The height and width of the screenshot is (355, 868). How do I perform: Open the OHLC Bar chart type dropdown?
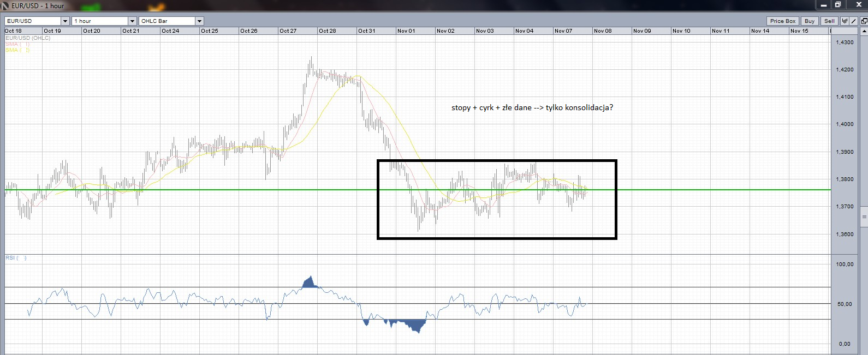tap(199, 21)
